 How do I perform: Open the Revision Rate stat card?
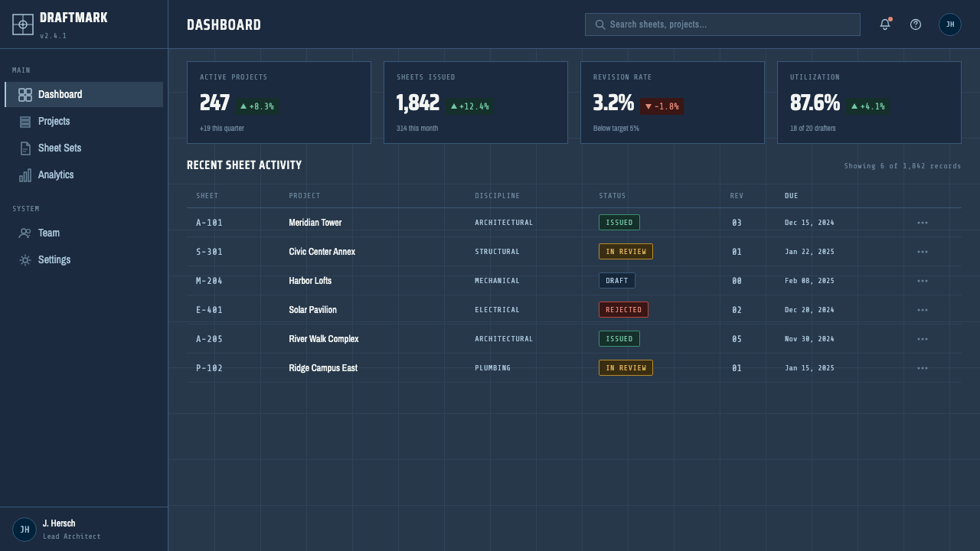672,103
